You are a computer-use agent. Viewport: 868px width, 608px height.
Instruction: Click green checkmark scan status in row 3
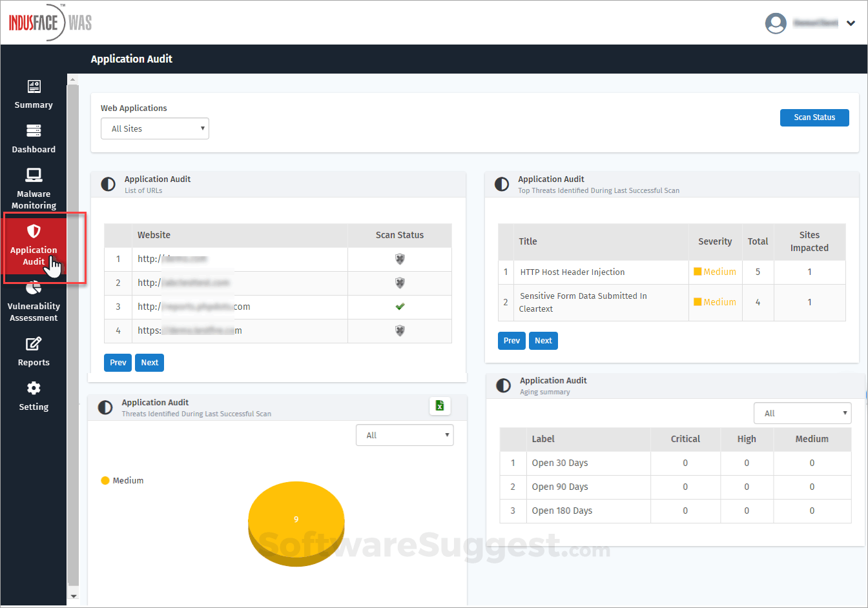coord(400,307)
